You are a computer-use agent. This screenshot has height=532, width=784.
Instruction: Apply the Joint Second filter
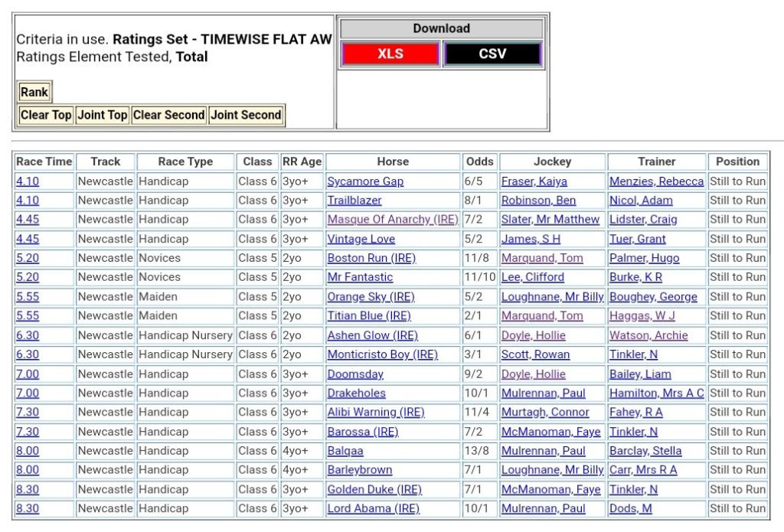246,115
